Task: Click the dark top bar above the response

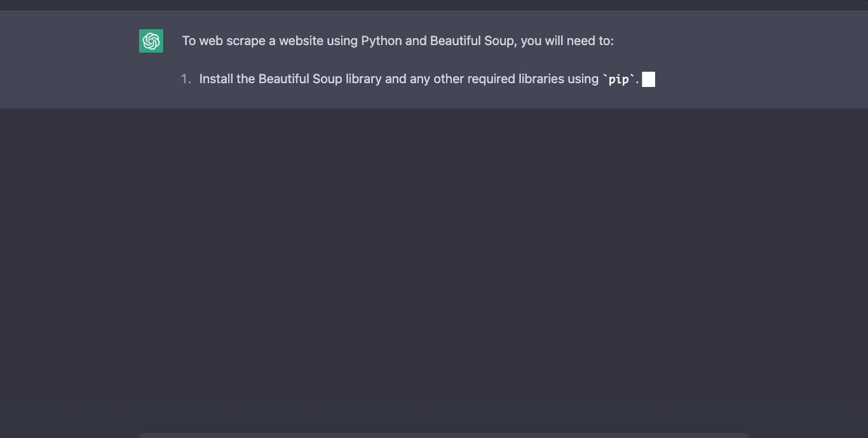Action: tap(434, 4)
